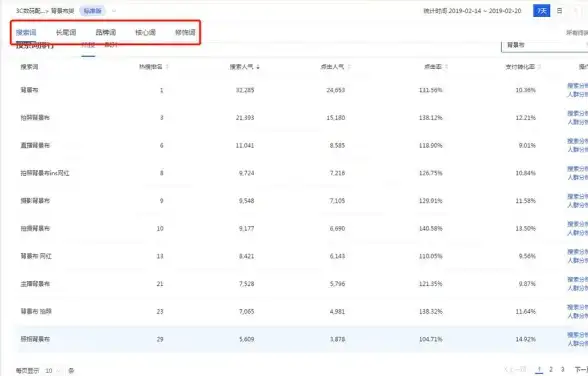Click the 背景布 拍照 keyword cell
Screen dimensions: 588x376
click(36, 312)
